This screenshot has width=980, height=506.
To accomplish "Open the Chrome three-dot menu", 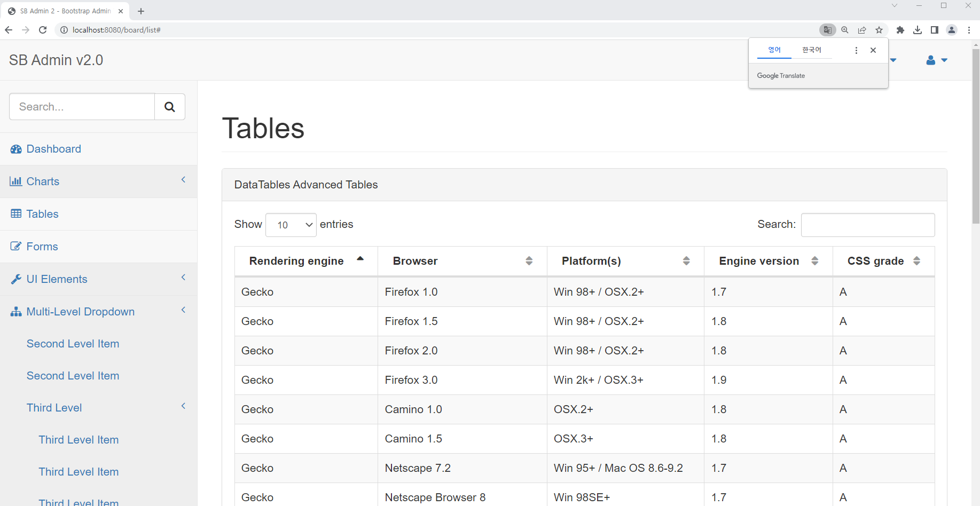I will pos(969,30).
